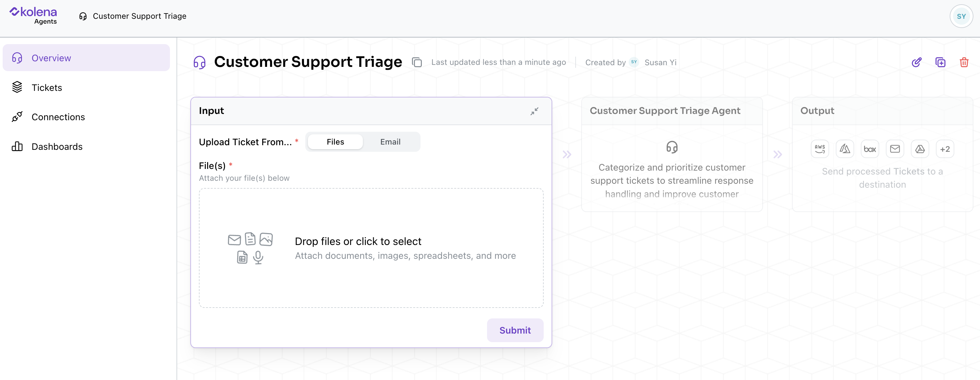Viewport: 980px width, 380px height.
Task: Click the AWS output destination icon
Action: [x=819, y=149]
